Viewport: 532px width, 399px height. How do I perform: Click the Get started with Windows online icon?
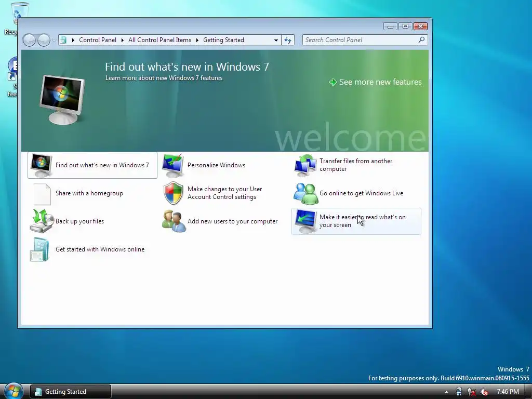pos(39,249)
